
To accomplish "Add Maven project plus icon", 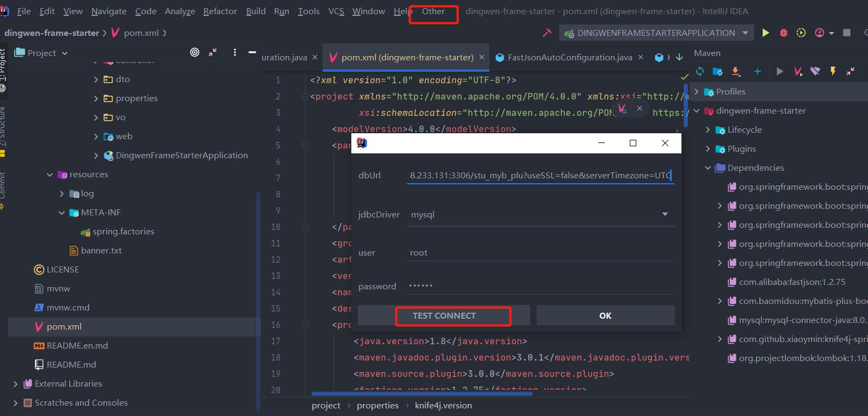I will [758, 71].
